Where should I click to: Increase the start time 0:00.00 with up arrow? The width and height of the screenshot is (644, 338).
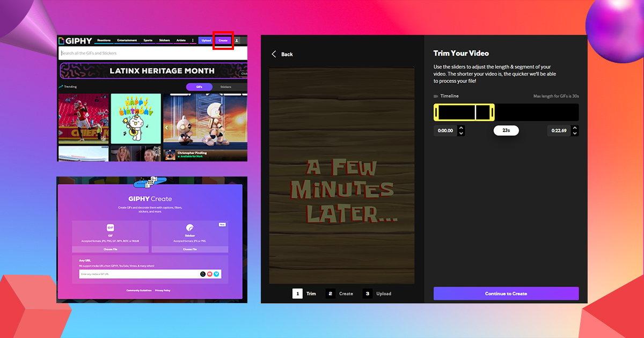461,128
